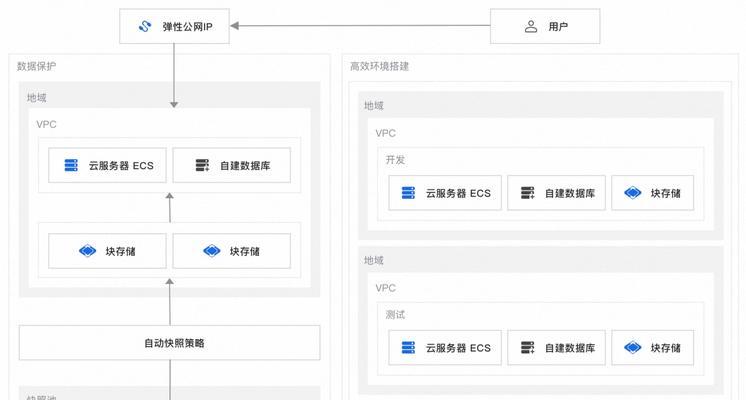Click 云服务器 ECS text in 测试 group

(458, 348)
